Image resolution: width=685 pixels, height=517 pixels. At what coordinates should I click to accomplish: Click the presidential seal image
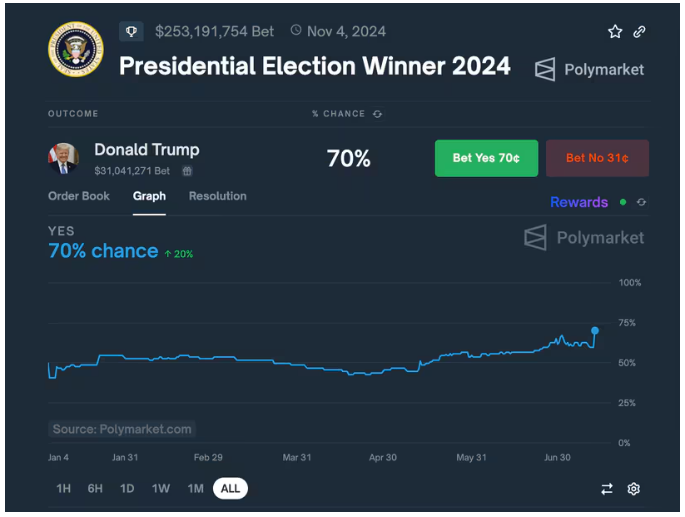click(75, 48)
